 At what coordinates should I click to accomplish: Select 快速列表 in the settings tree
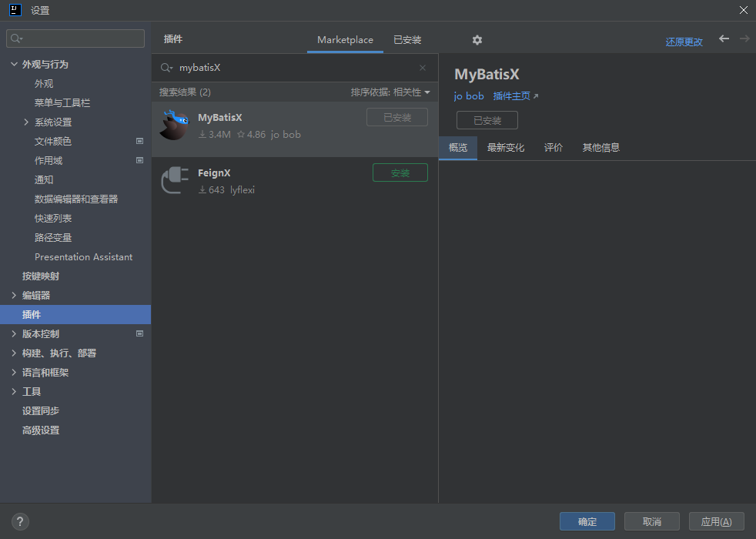53,219
